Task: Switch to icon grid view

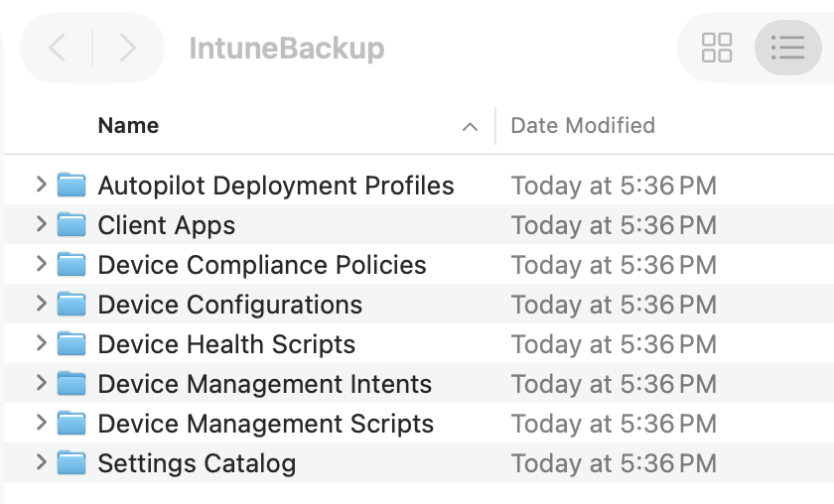Action: [x=717, y=48]
